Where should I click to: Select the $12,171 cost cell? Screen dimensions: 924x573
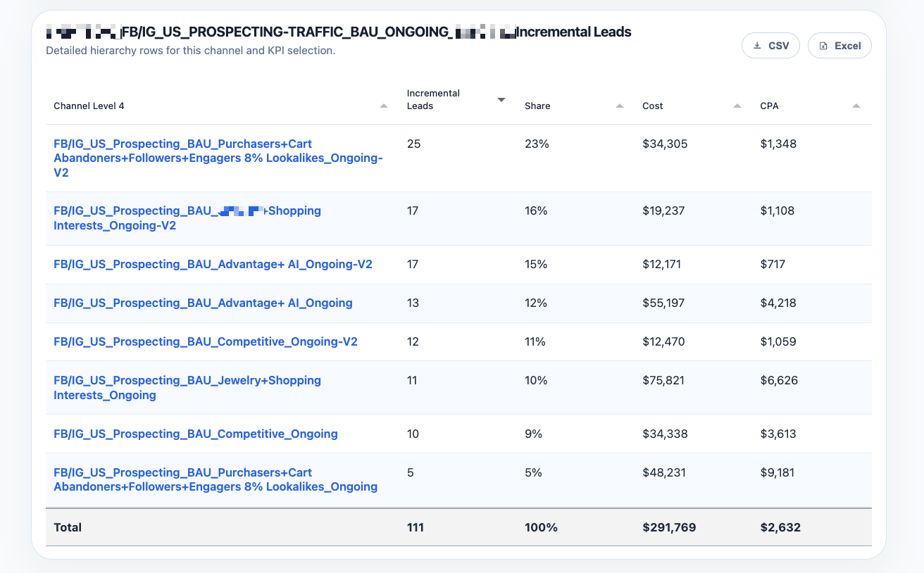click(x=663, y=265)
